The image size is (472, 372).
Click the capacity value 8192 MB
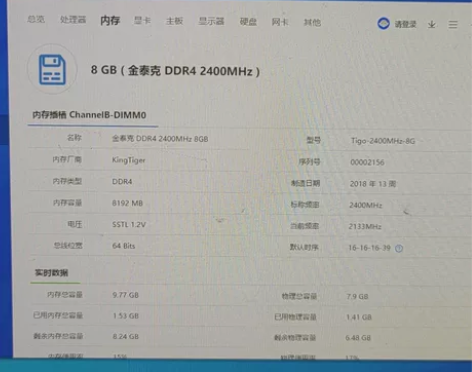click(127, 203)
